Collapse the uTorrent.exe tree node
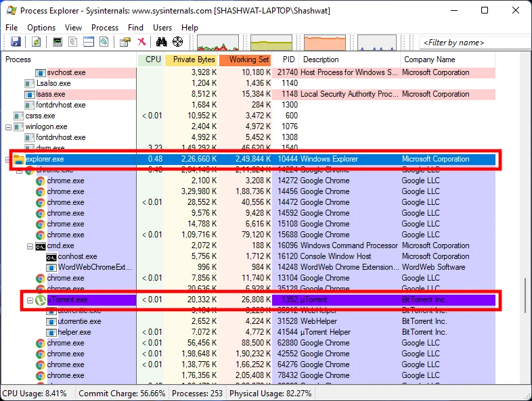 tap(30, 300)
